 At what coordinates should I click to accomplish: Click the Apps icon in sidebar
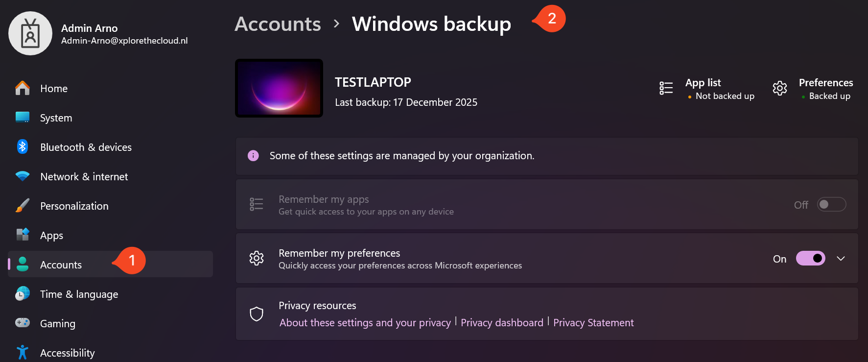coord(23,235)
